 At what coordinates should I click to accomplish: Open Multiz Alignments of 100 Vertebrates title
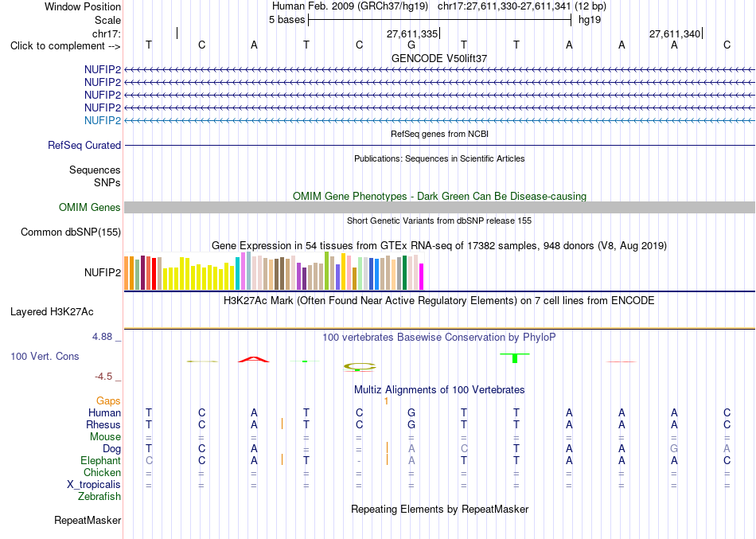[439, 390]
